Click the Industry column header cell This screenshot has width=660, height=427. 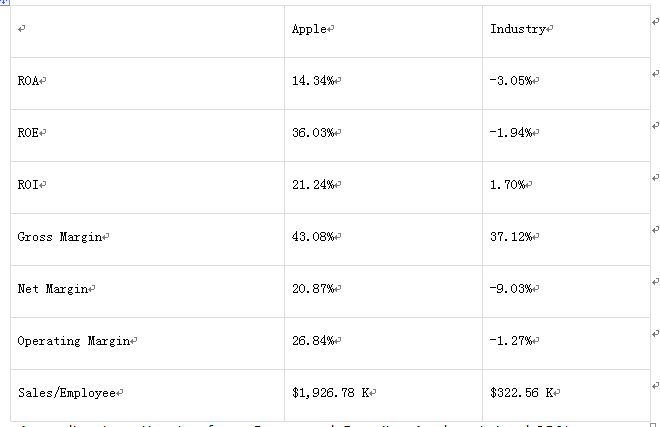pyautogui.click(x=518, y=29)
